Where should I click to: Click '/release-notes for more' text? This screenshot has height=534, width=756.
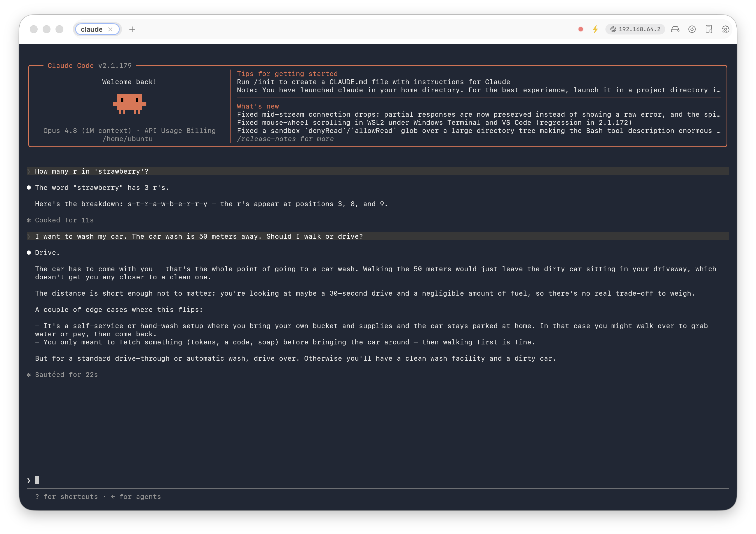(x=285, y=139)
